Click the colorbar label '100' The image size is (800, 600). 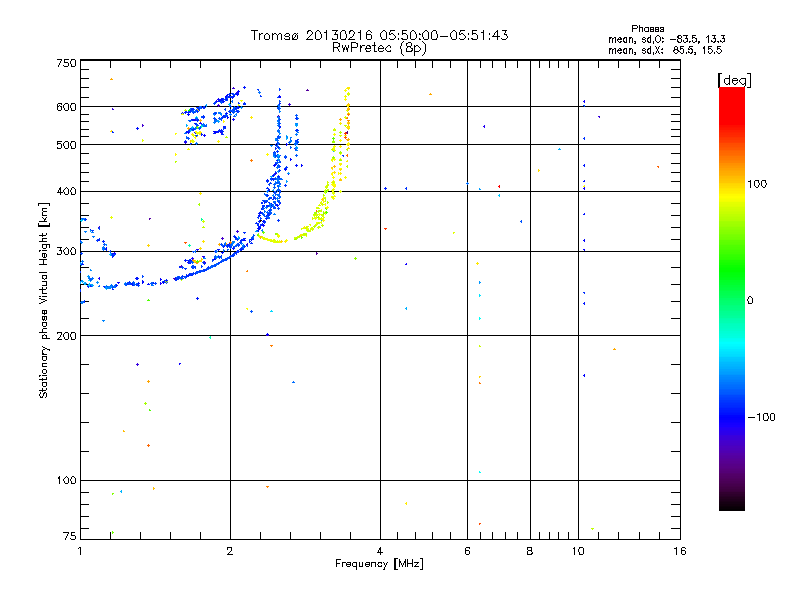point(757,184)
